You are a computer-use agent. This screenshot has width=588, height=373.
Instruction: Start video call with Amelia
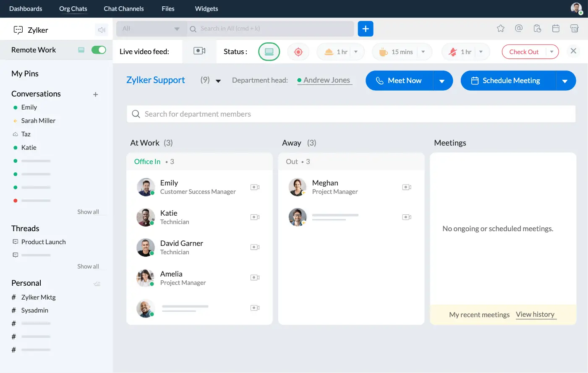(255, 277)
